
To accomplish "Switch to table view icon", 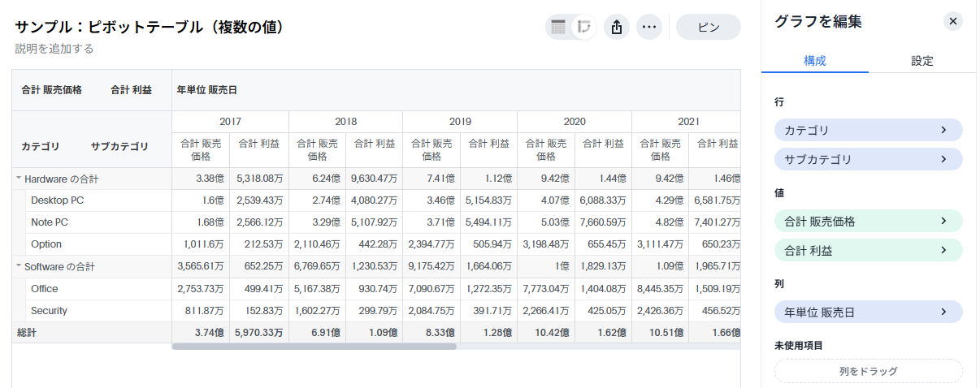I will click(x=558, y=27).
